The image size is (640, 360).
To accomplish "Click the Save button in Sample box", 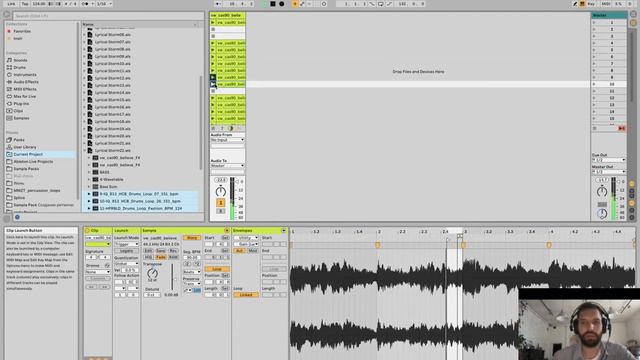I will pyautogui.click(x=161, y=251).
